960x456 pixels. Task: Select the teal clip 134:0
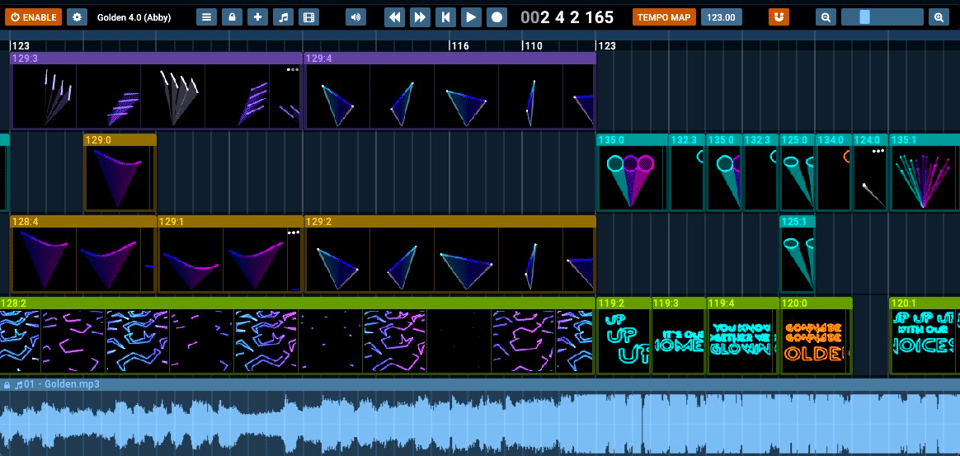point(834,173)
